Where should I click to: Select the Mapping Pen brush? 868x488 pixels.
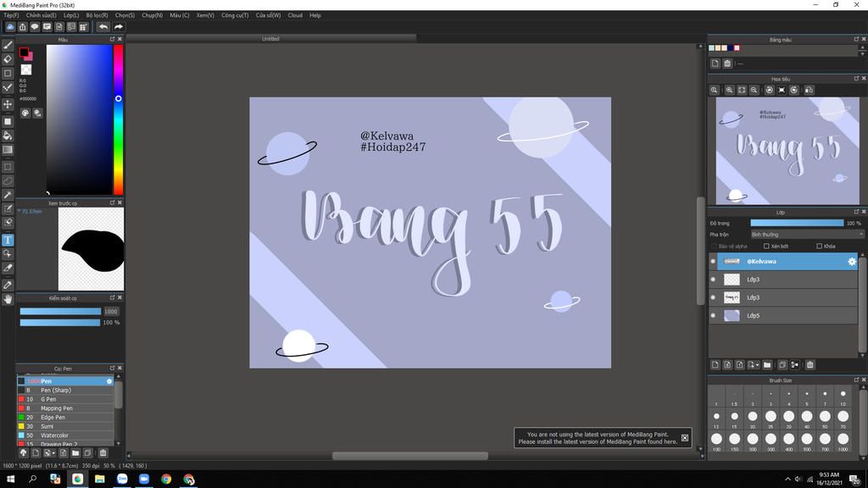(65, 408)
